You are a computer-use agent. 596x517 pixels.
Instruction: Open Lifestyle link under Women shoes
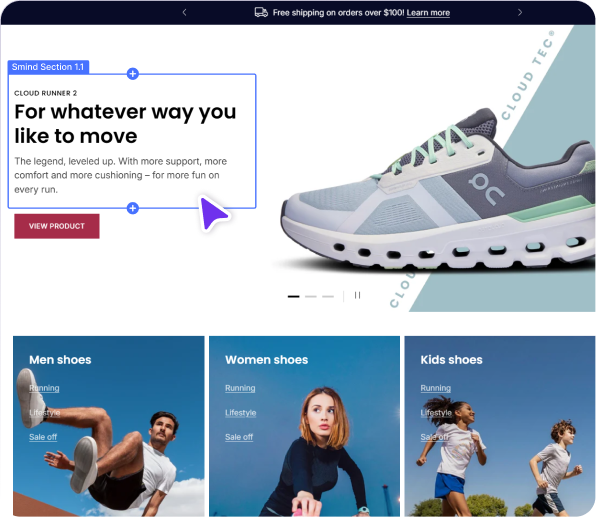(241, 413)
